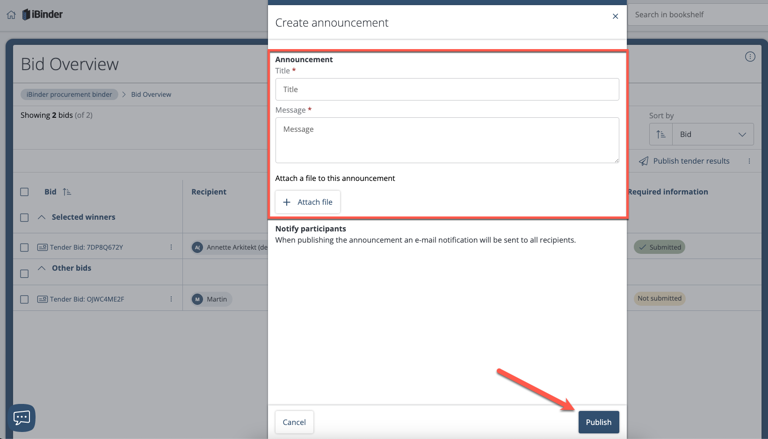
Task: Open the Sort by Bid dropdown
Action: pos(713,134)
